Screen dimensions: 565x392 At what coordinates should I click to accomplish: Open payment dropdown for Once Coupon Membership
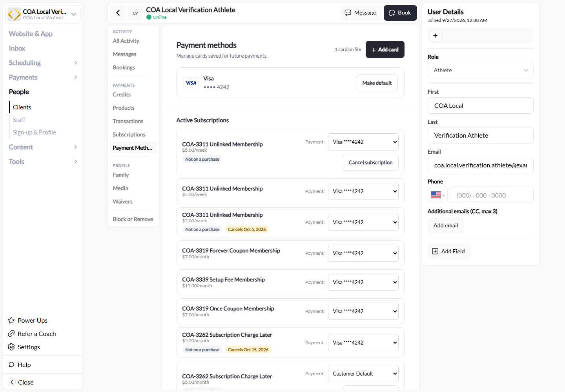(363, 311)
